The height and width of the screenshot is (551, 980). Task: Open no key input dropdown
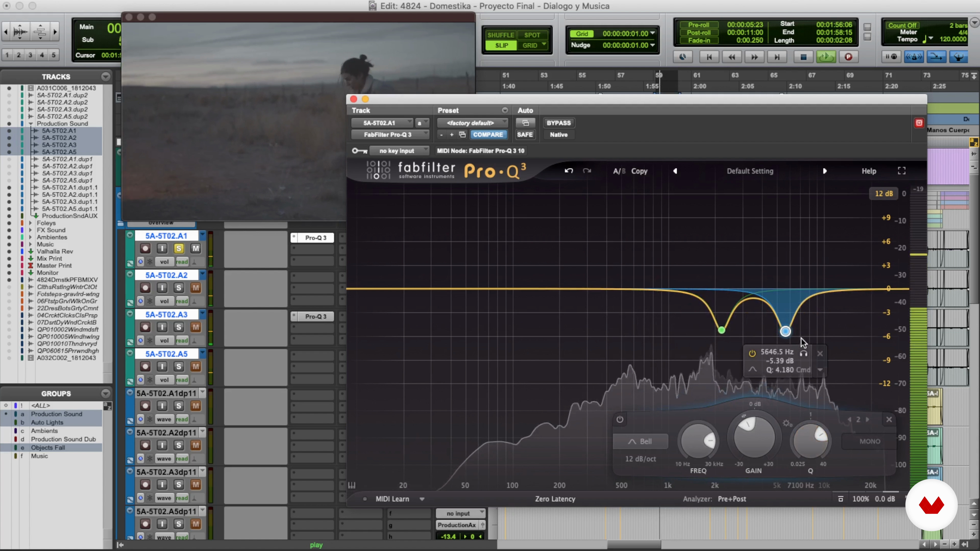click(399, 151)
